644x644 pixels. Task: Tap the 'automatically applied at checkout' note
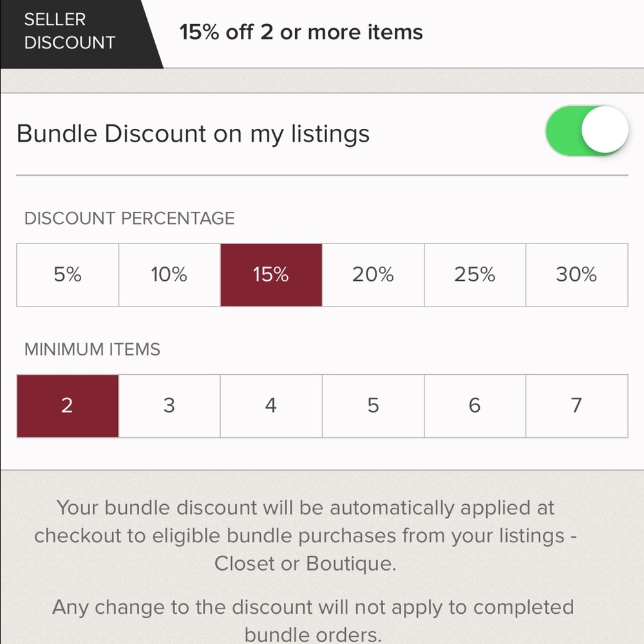[x=305, y=535]
